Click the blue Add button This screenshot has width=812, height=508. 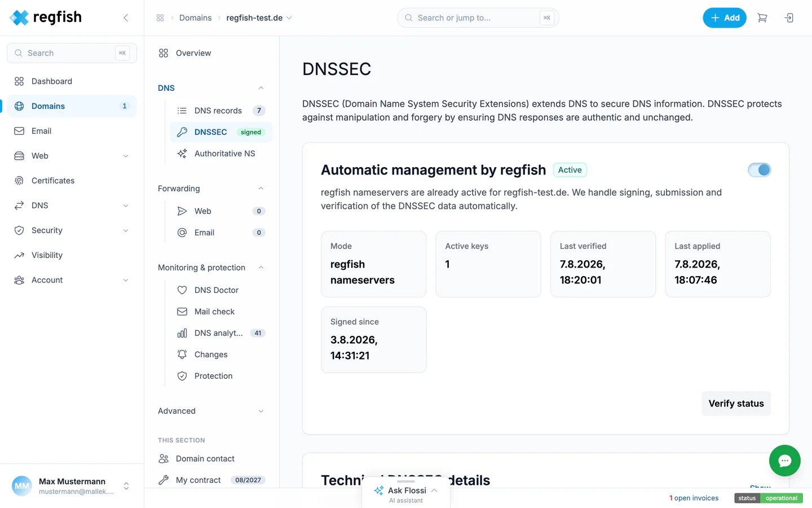click(x=725, y=18)
